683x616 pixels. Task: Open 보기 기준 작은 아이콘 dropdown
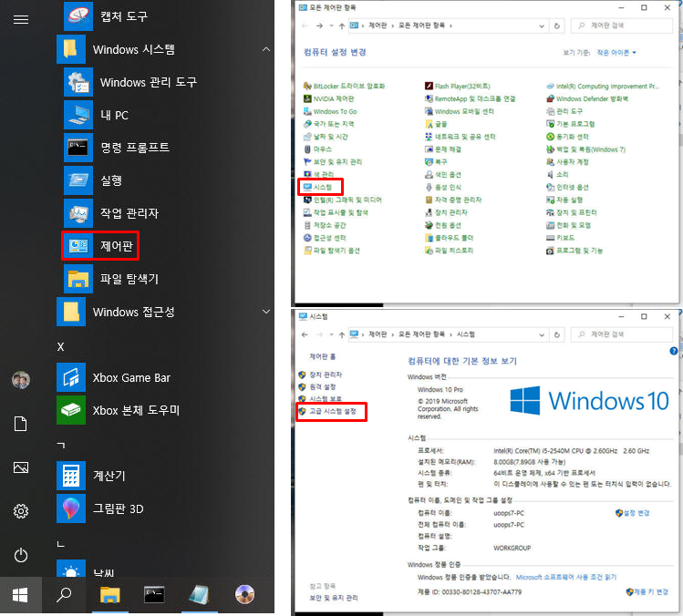point(616,53)
